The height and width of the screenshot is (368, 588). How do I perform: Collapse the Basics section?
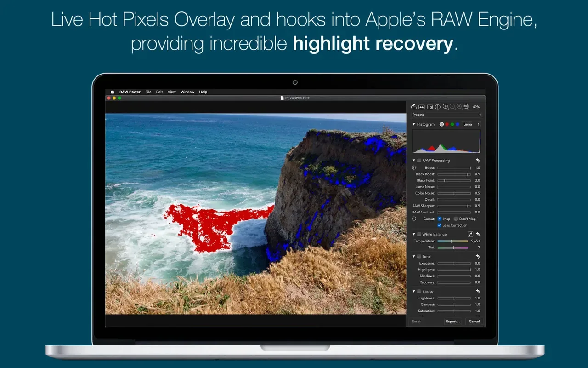click(x=413, y=291)
